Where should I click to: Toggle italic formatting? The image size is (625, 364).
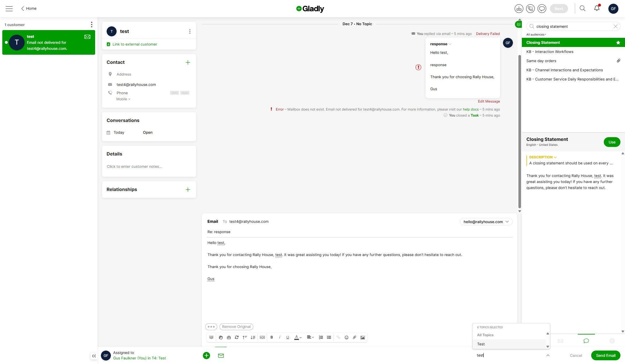(x=280, y=337)
